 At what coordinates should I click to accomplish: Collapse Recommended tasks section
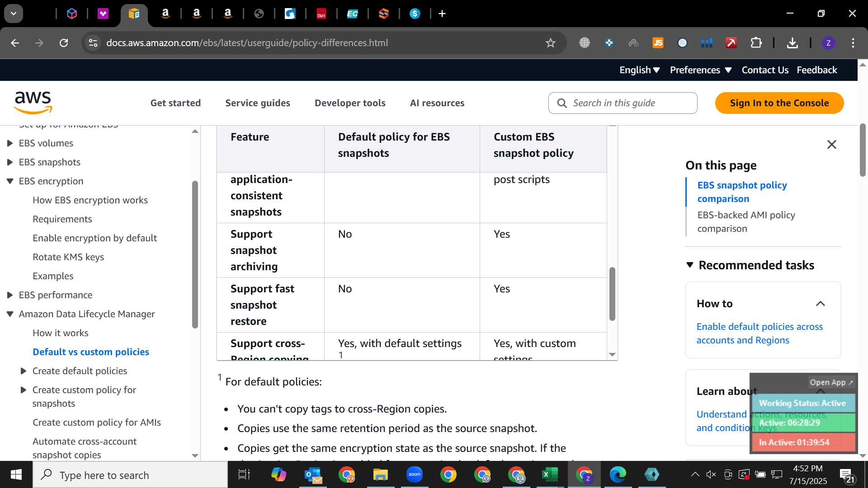(x=690, y=265)
